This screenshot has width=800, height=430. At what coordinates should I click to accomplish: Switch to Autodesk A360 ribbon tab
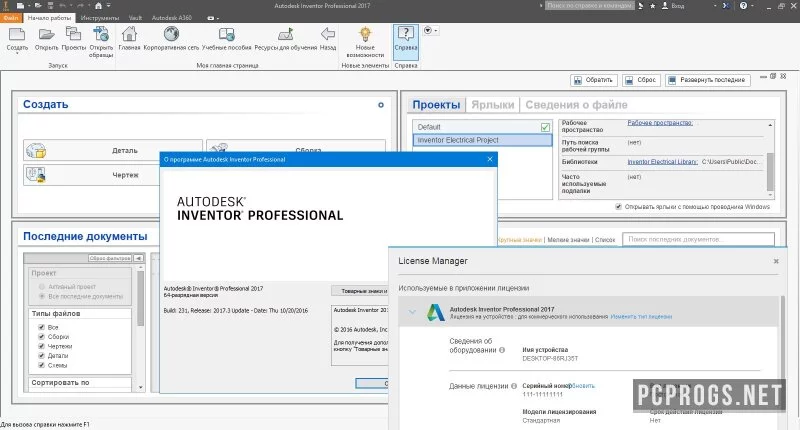171,18
